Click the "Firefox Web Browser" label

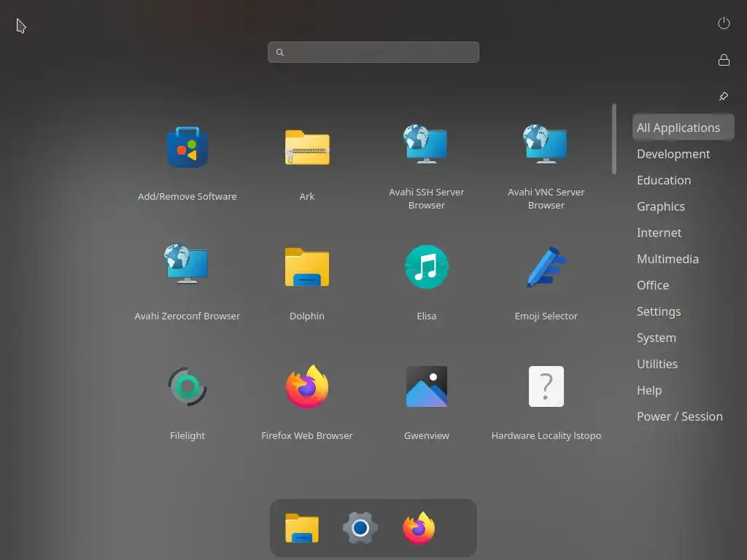[x=307, y=435]
